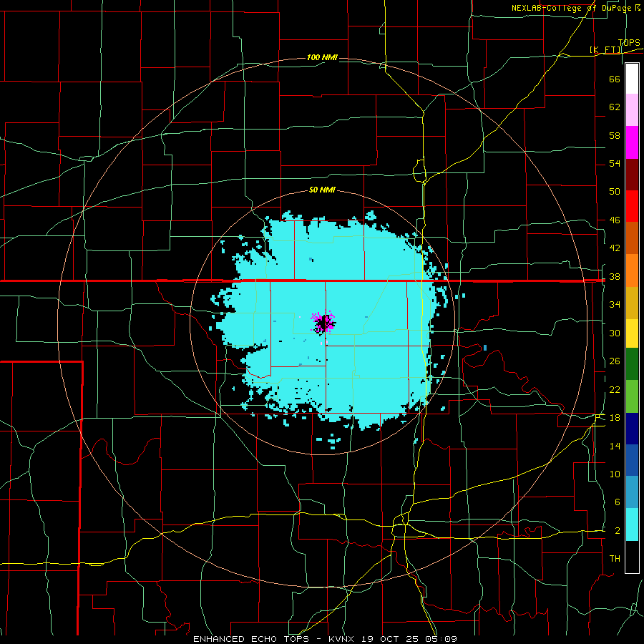644x644 pixels.
Task: Select the navy blue legend swatch
Action: [x=632, y=429]
